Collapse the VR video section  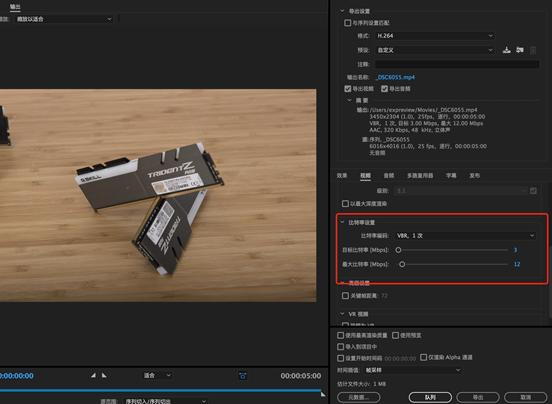pos(342,314)
